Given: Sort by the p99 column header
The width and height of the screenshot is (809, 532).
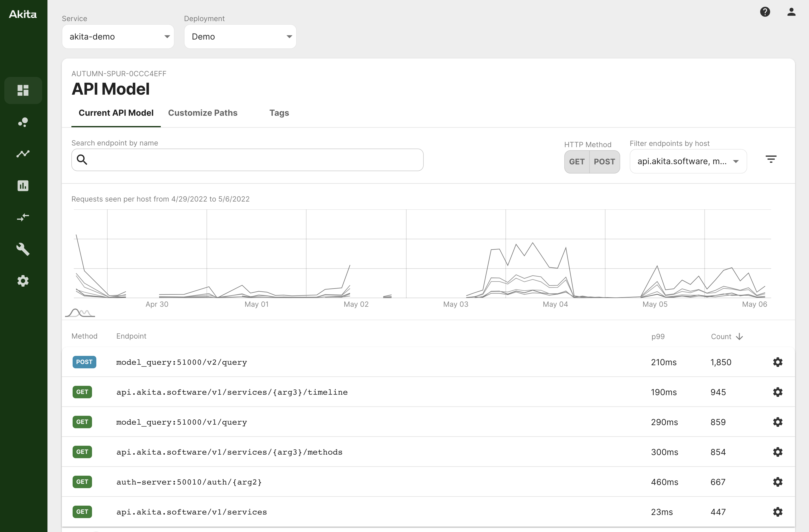Looking at the screenshot, I should [658, 336].
